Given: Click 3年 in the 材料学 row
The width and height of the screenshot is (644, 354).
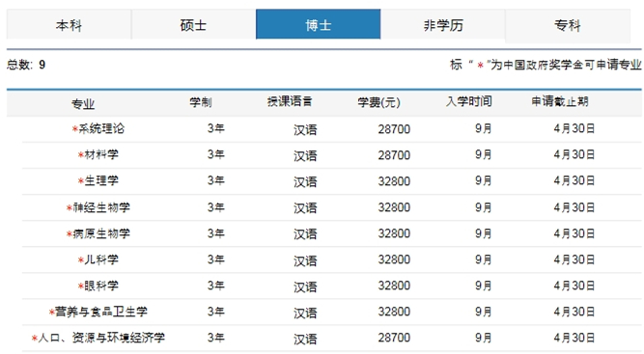Looking at the screenshot, I should 215,154.
